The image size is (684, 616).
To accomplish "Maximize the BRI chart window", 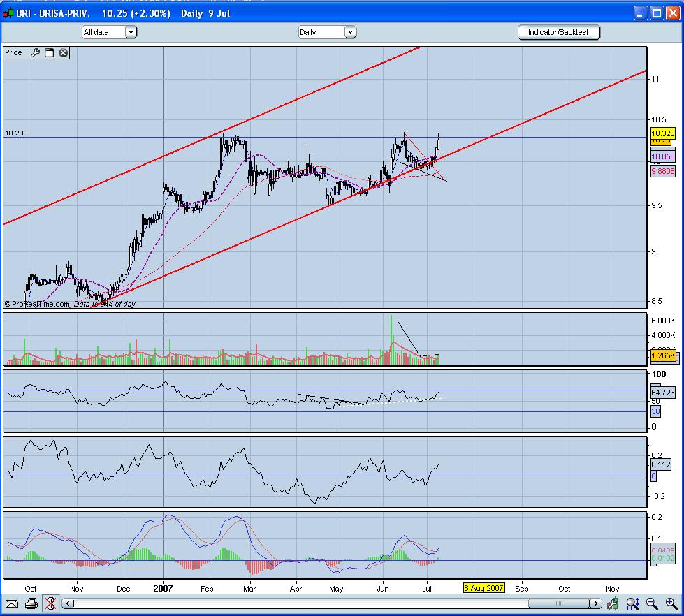I will coord(657,13).
